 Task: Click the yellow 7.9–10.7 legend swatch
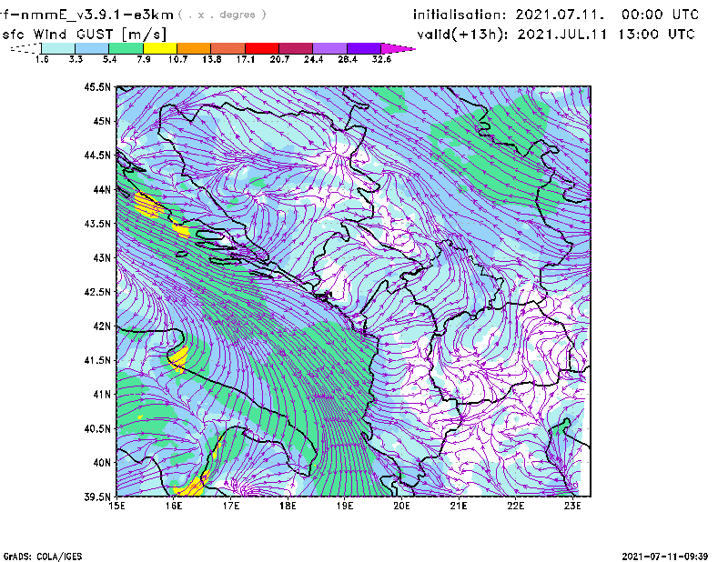[160, 48]
